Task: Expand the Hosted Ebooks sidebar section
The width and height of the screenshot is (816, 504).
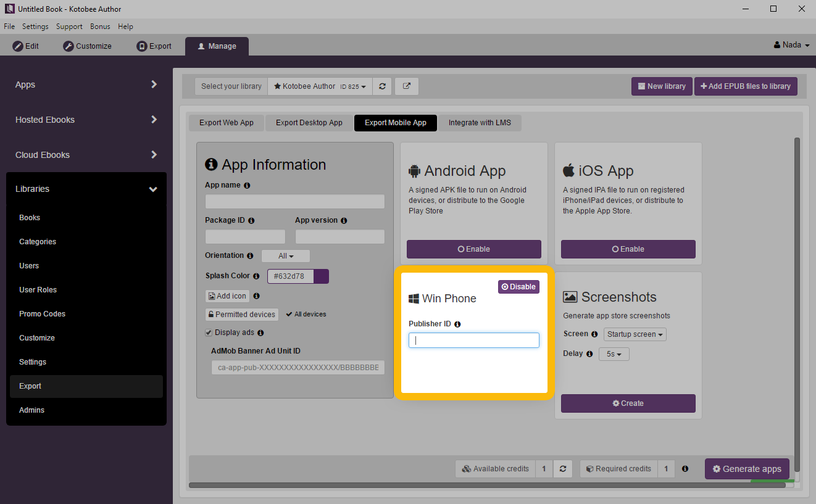Action: pos(86,120)
